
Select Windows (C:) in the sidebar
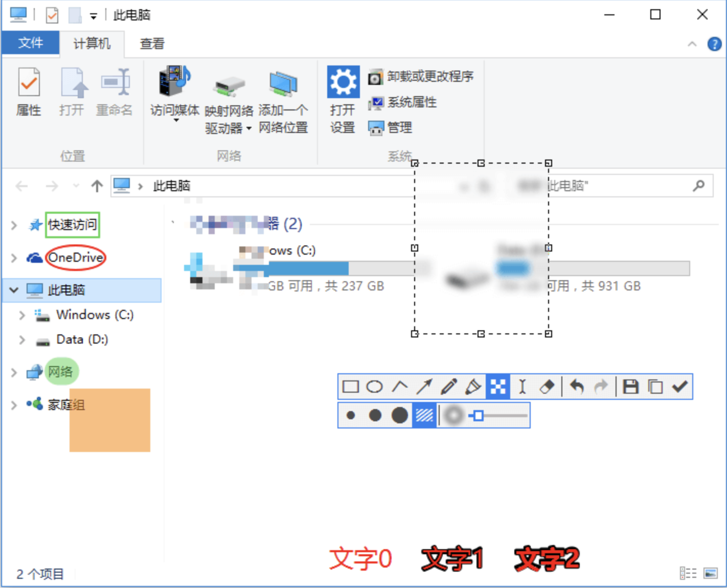[x=95, y=315]
